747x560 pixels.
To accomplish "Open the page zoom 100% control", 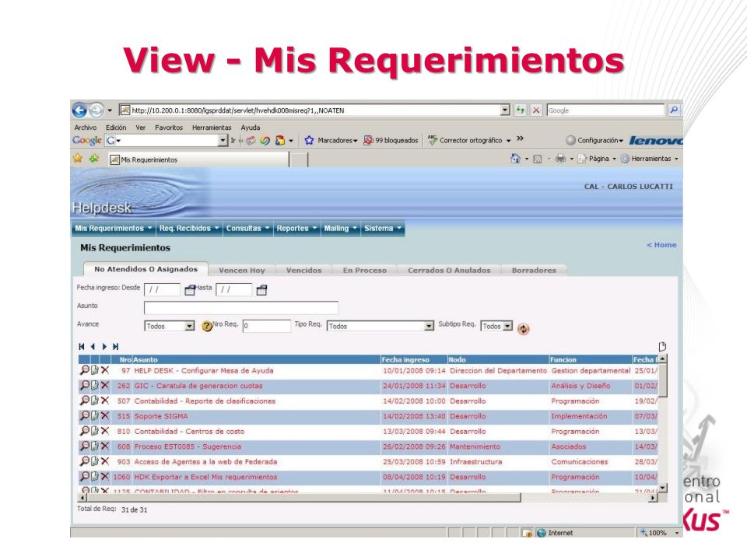I will pyautogui.click(x=659, y=533).
